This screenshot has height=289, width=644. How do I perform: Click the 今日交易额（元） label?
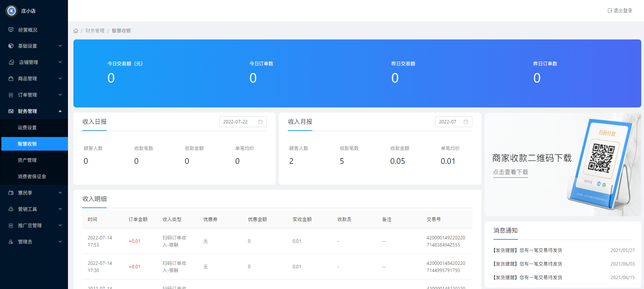pos(125,64)
